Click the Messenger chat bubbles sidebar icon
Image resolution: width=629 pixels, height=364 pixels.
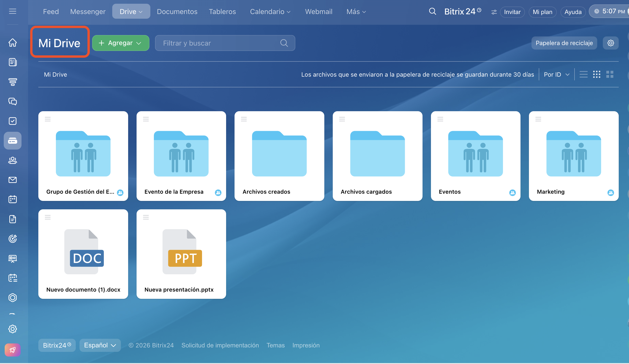12,101
